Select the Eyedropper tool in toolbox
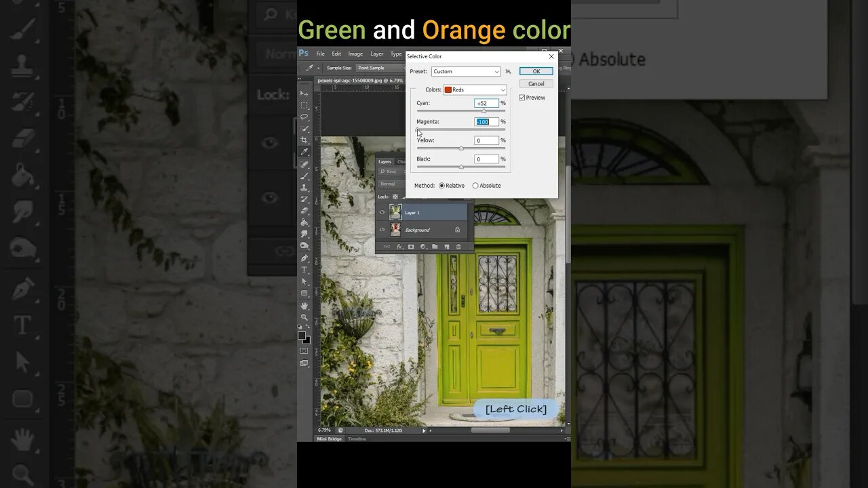Viewport: 868px width, 488px height. point(304,152)
